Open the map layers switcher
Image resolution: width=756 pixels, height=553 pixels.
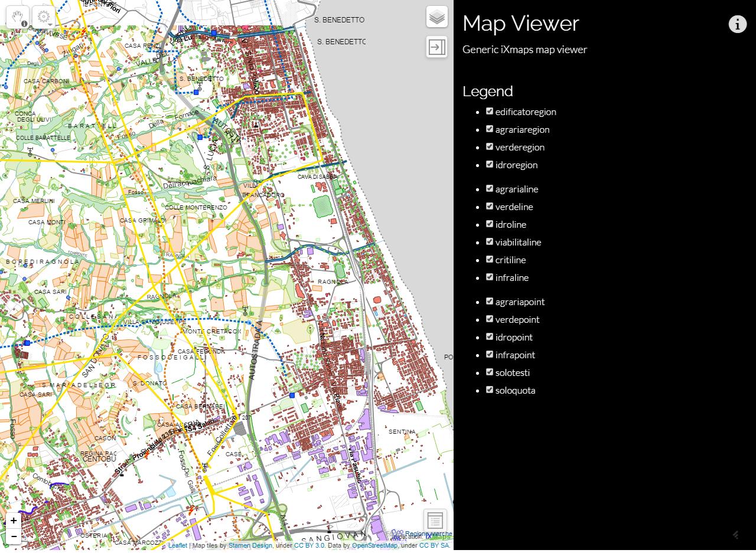tap(437, 17)
